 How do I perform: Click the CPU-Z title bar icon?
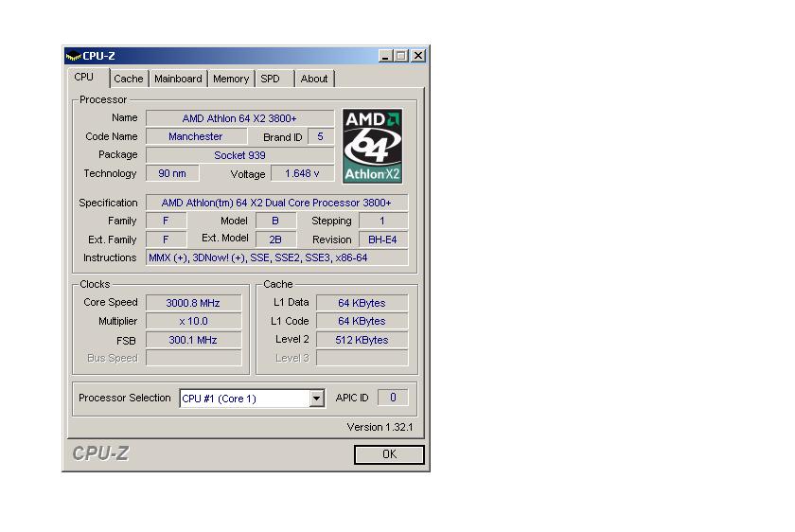click(x=74, y=56)
